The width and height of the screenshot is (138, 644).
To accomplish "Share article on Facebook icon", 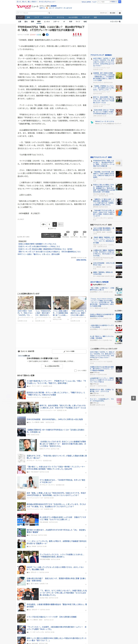I will tap(47, 35).
